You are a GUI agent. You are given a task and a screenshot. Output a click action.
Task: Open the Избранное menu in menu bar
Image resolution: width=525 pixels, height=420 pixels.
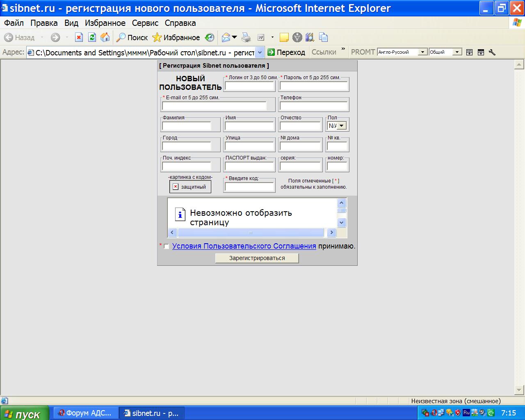(x=105, y=23)
